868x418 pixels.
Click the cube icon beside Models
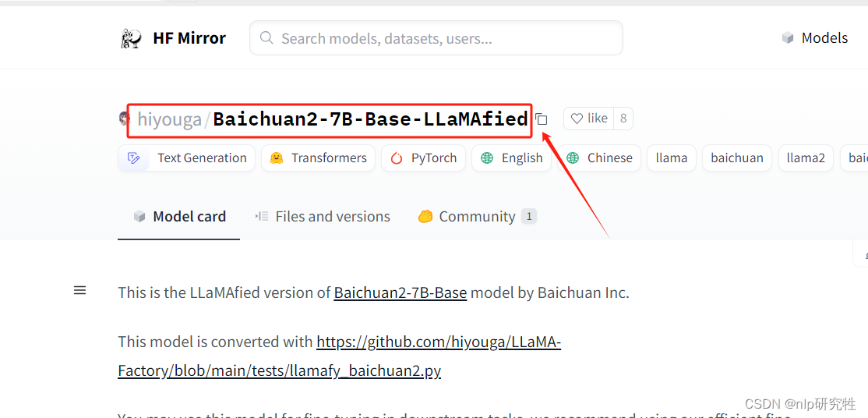coord(788,38)
